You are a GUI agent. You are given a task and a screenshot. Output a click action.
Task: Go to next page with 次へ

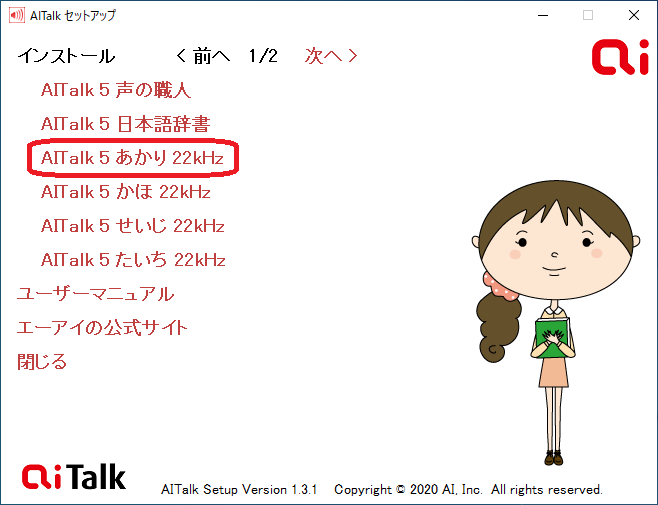click(331, 55)
